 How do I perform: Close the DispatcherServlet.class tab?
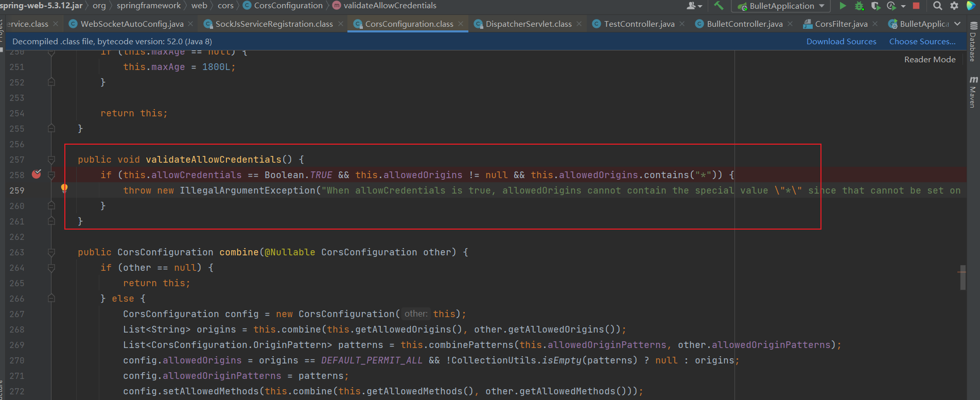click(x=579, y=24)
